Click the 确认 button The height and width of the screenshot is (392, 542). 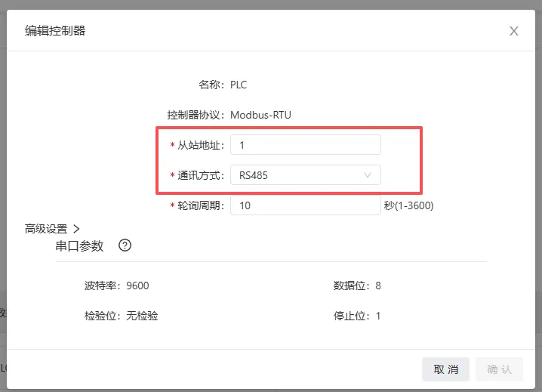(499, 369)
